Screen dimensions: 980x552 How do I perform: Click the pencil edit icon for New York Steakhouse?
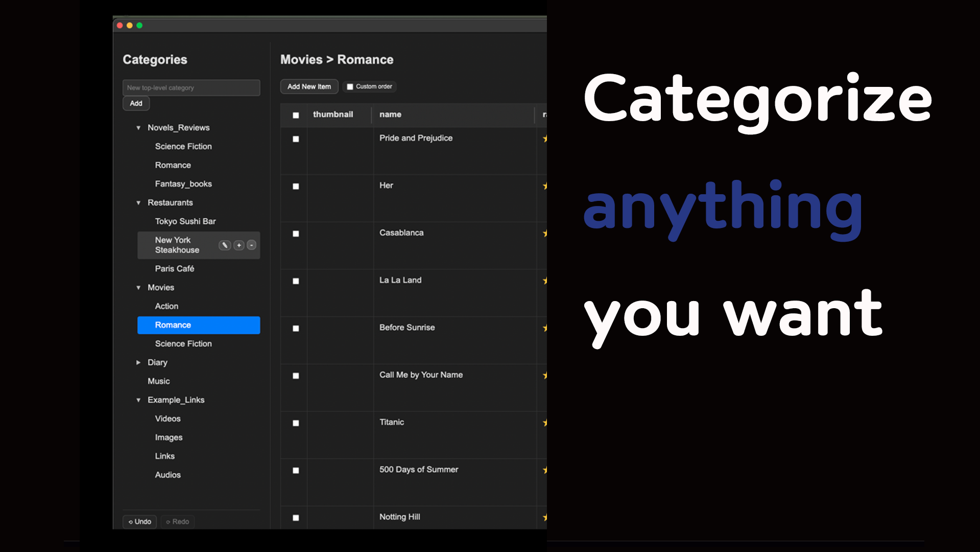click(225, 245)
